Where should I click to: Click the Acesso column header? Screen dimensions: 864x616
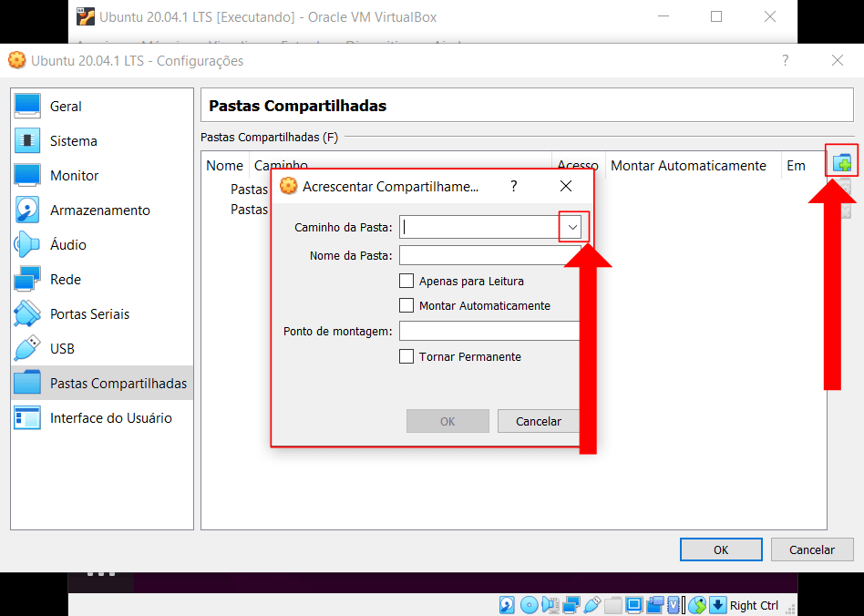tap(578, 165)
